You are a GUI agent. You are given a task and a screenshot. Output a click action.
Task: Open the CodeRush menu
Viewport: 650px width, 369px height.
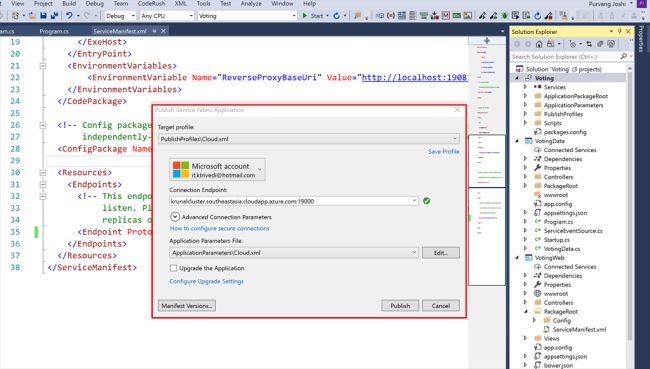coord(151,3)
